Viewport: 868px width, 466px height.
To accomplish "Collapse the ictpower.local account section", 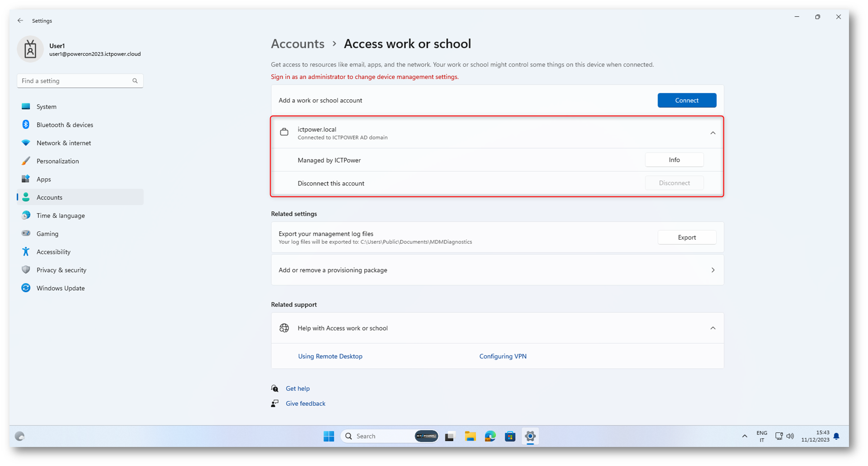I will pyautogui.click(x=713, y=133).
